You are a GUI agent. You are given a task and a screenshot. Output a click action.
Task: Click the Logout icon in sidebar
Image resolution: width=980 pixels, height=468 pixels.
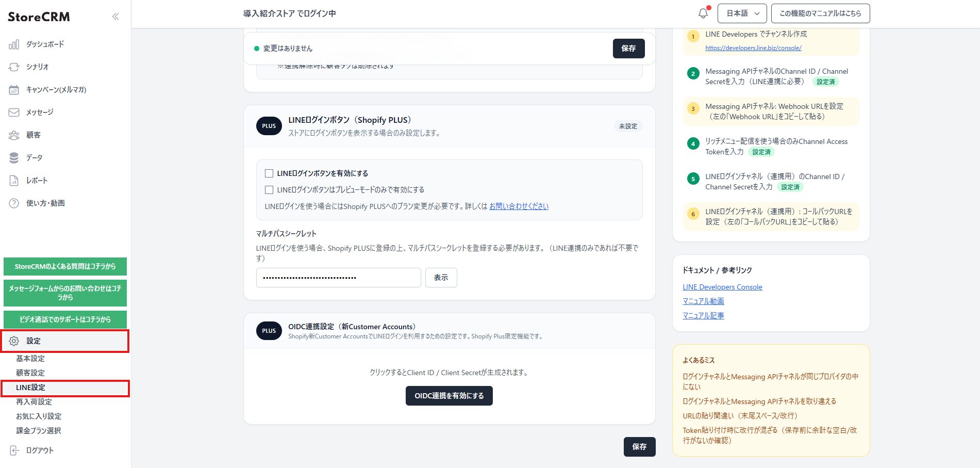click(x=14, y=450)
